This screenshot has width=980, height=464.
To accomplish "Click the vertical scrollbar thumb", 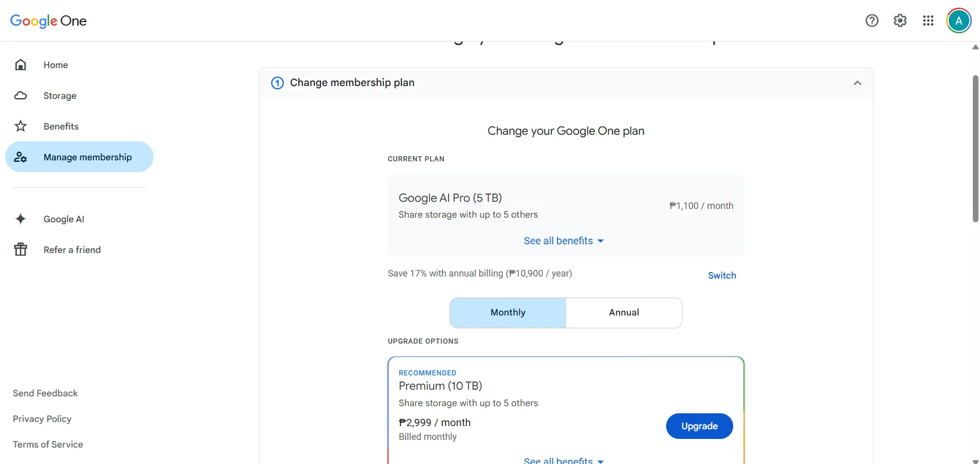I will (x=975, y=149).
